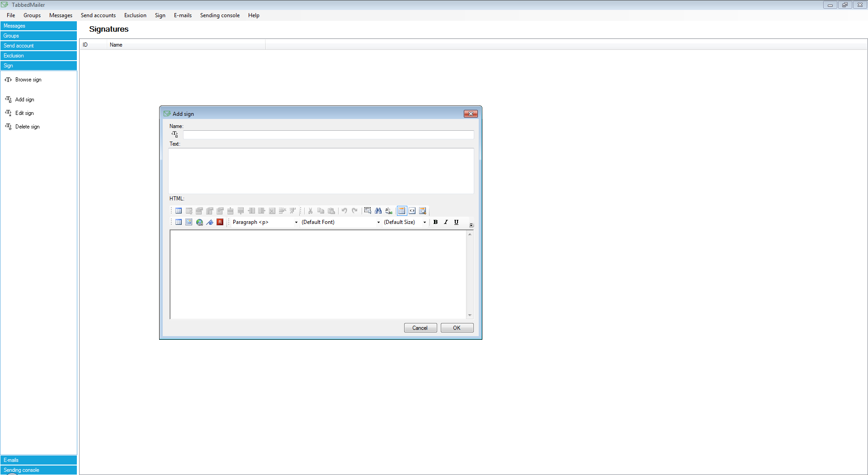The image size is (868, 475).
Task: Expand the formatting toolbar overflow arrow
Action: click(471, 225)
